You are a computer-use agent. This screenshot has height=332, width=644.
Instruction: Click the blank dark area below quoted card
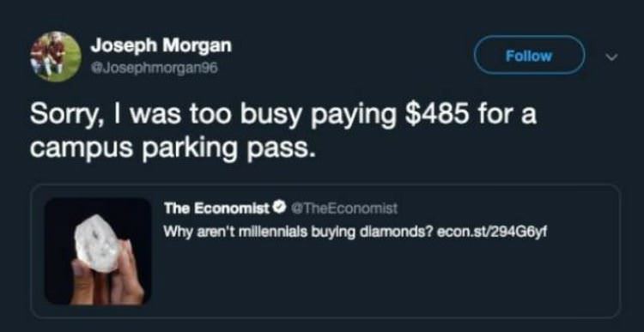pos(322,325)
